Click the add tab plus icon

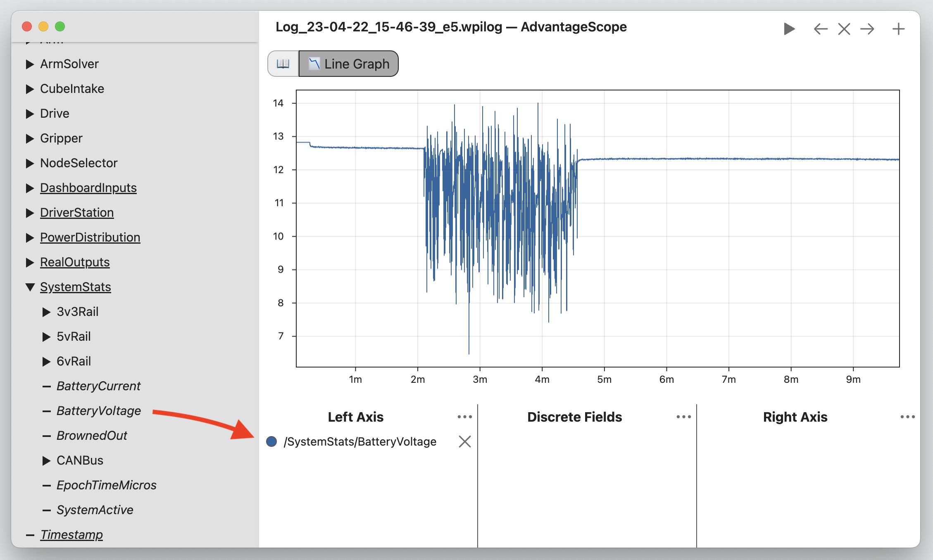pyautogui.click(x=898, y=28)
